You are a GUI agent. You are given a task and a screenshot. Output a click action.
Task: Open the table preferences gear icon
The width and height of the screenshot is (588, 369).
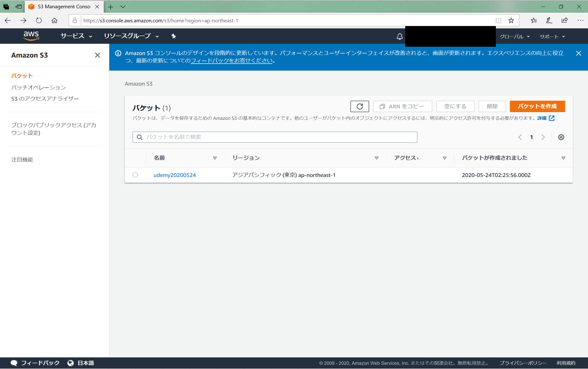[x=561, y=137]
